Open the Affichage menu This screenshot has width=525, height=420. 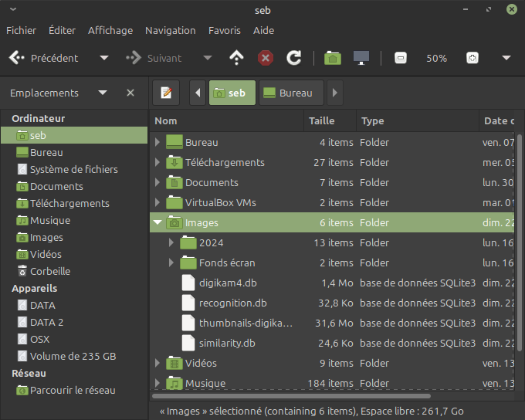(x=110, y=30)
